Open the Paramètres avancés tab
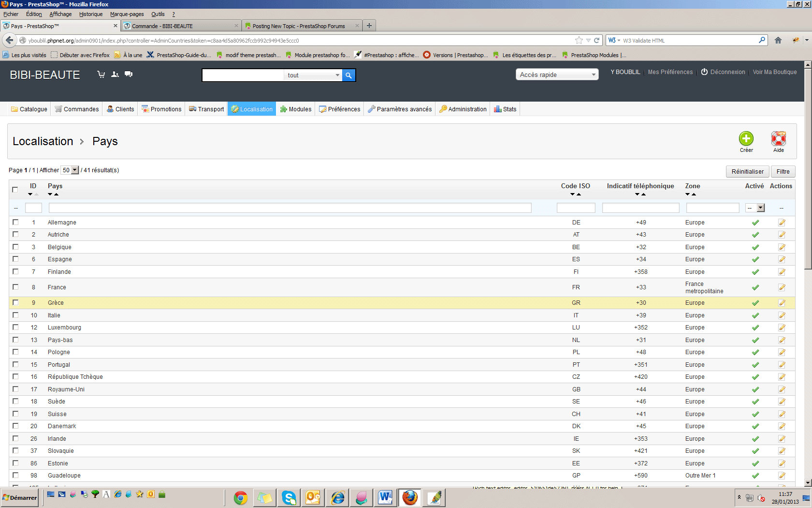The image size is (812, 508). click(400, 109)
